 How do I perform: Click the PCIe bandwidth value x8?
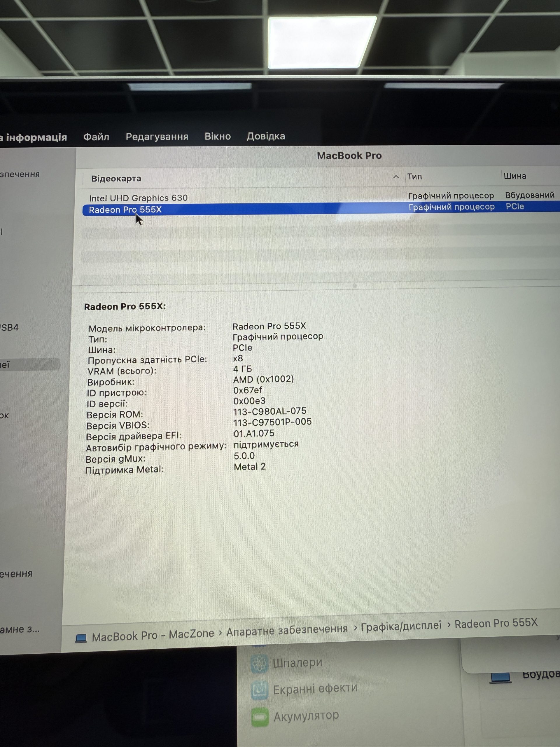pyautogui.click(x=238, y=358)
